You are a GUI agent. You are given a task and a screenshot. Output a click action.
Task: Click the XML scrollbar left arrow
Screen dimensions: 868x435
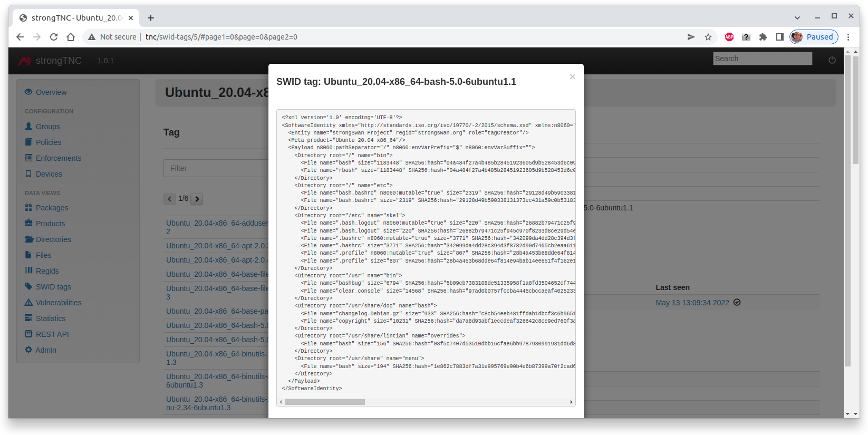coord(281,402)
